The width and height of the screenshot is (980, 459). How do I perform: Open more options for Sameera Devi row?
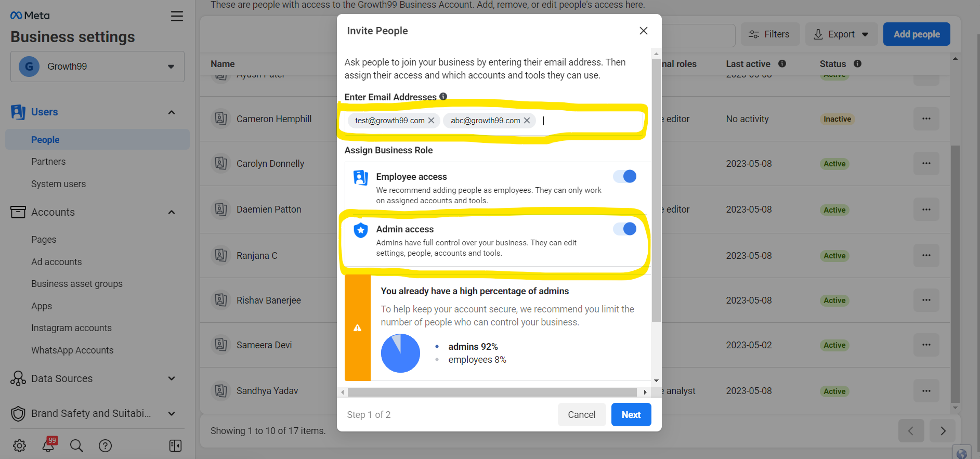point(926,345)
